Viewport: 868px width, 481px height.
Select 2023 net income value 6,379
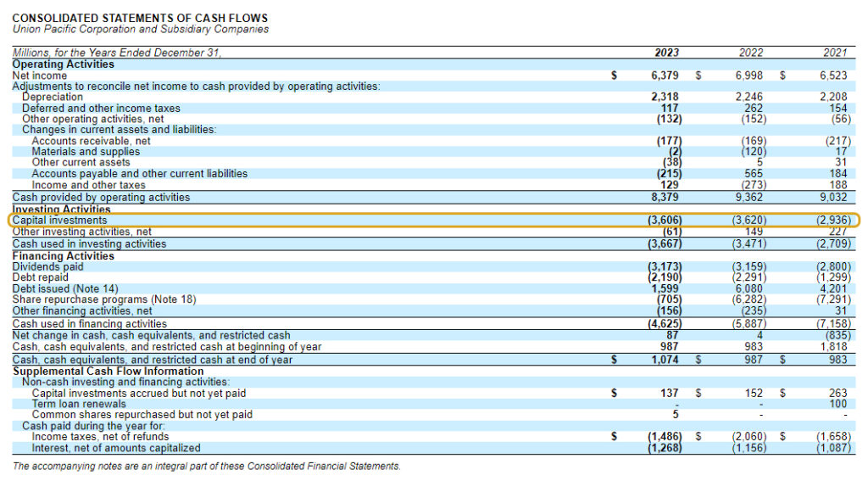click(x=665, y=76)
